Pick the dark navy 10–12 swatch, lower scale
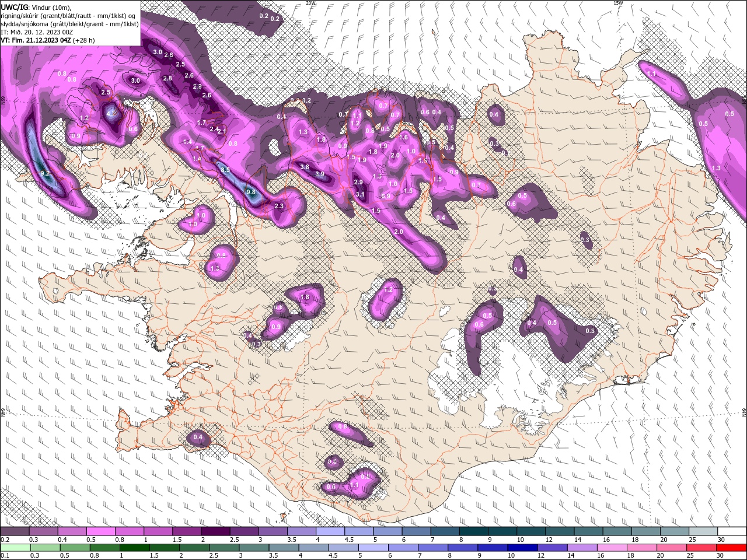 (522, 548)
